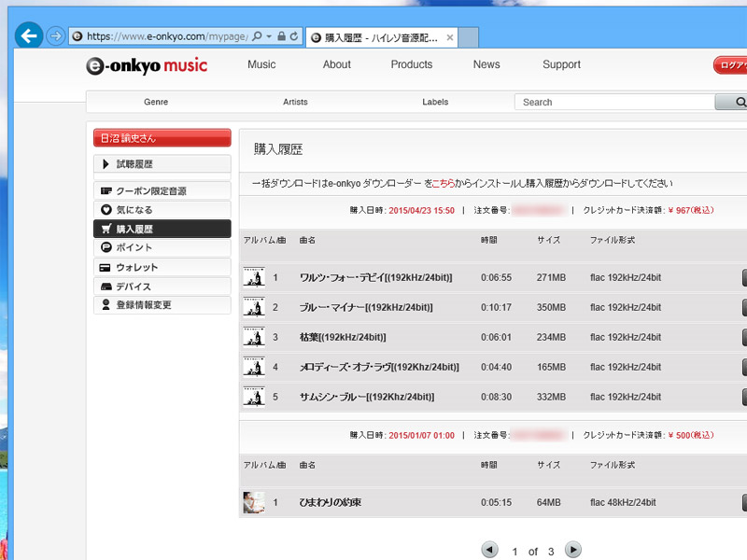
Task: Open the address bar search dropdown arrow
Action: pyautogui.click(x=269, y=36)
